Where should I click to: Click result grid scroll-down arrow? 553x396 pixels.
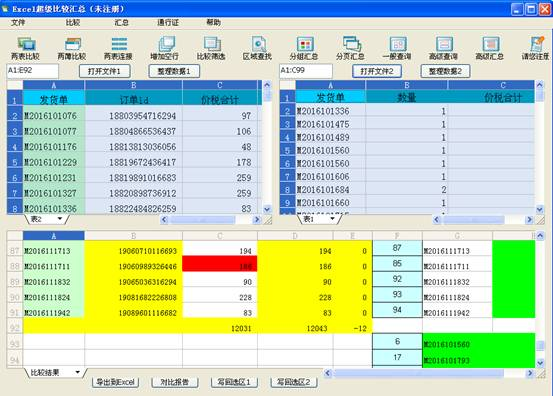coord(540,362)
